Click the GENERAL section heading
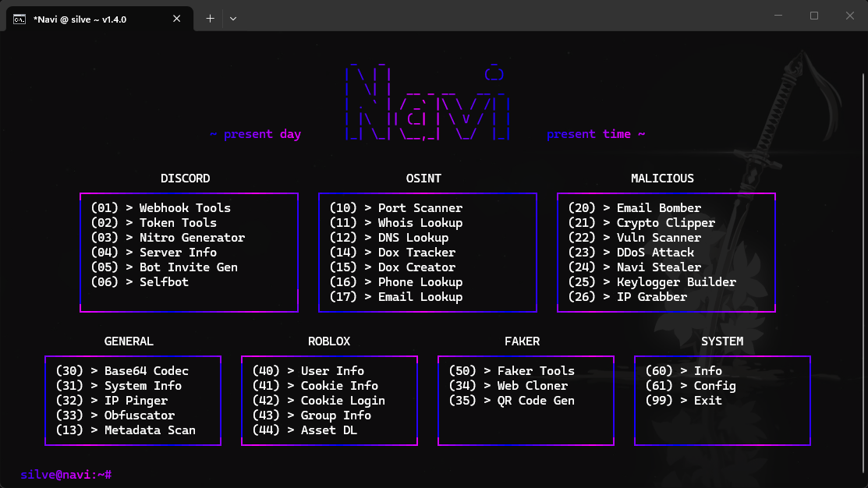The width and height of the screenshot is (868, 488). [129, 341]
